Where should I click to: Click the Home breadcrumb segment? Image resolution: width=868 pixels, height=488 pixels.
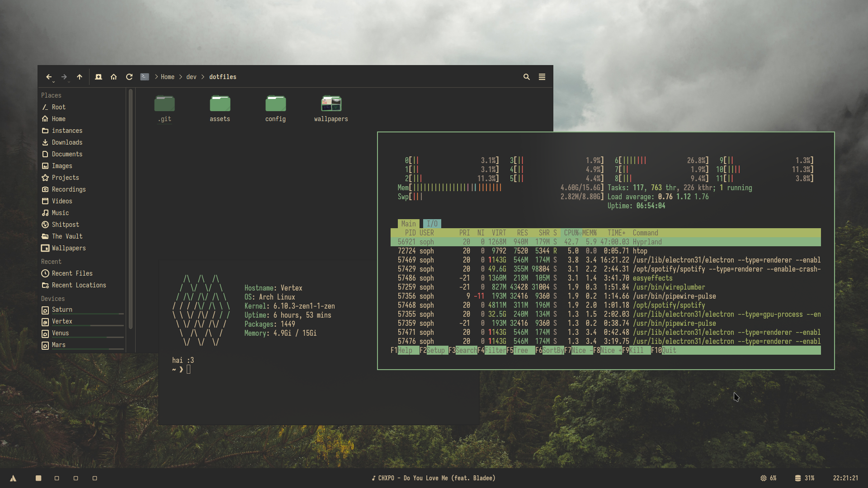[167, 77]
